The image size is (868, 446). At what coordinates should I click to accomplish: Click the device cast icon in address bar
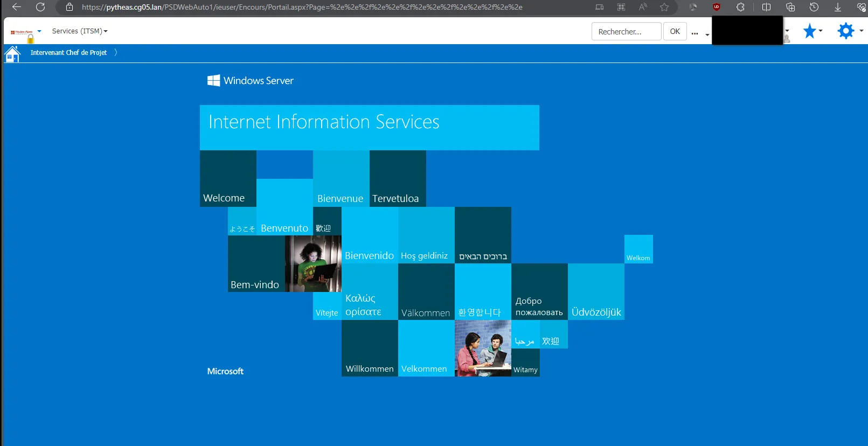[x=600, y=7]
